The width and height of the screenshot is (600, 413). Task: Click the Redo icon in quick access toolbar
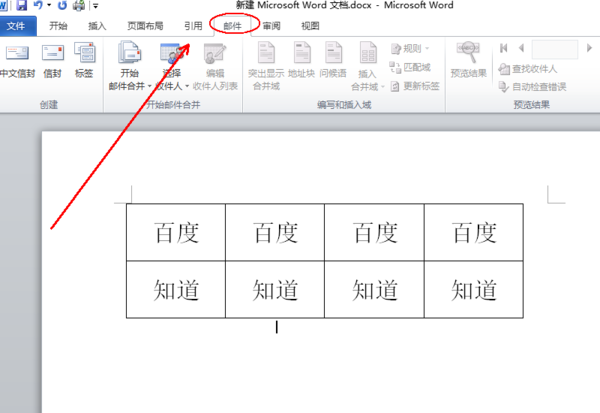click(62, 5)
